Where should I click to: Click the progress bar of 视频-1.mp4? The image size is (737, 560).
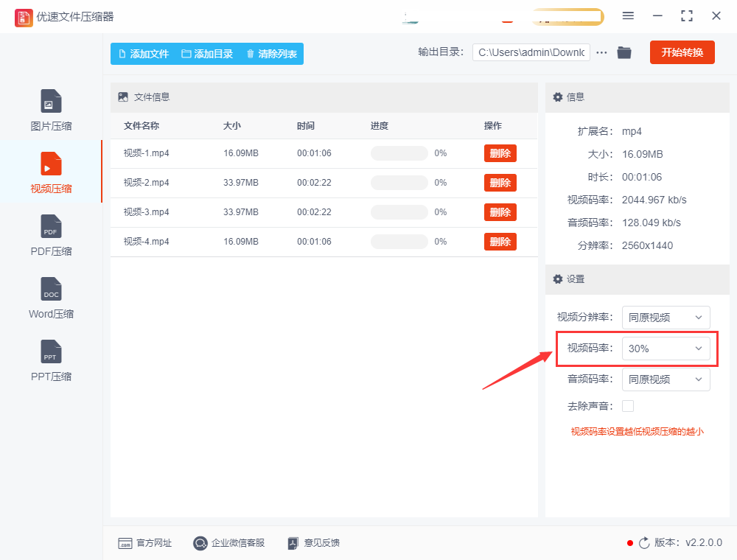[x=399, y=153]
